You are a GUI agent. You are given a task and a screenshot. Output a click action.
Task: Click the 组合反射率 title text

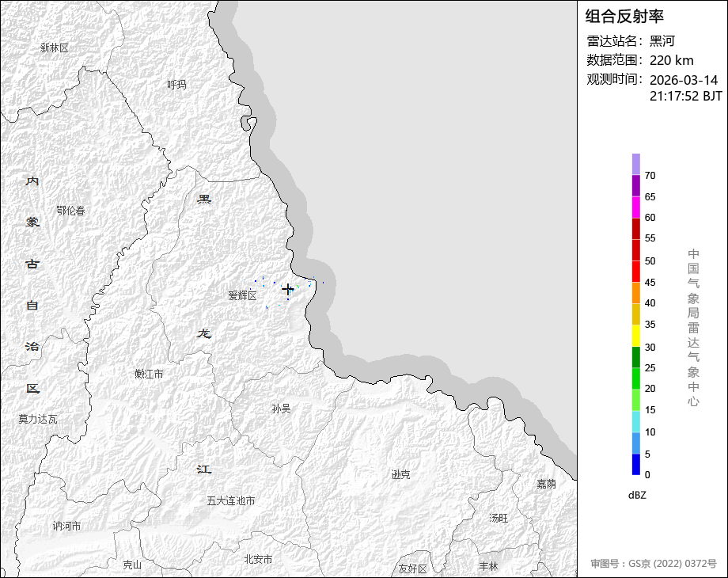click(624, 17)
